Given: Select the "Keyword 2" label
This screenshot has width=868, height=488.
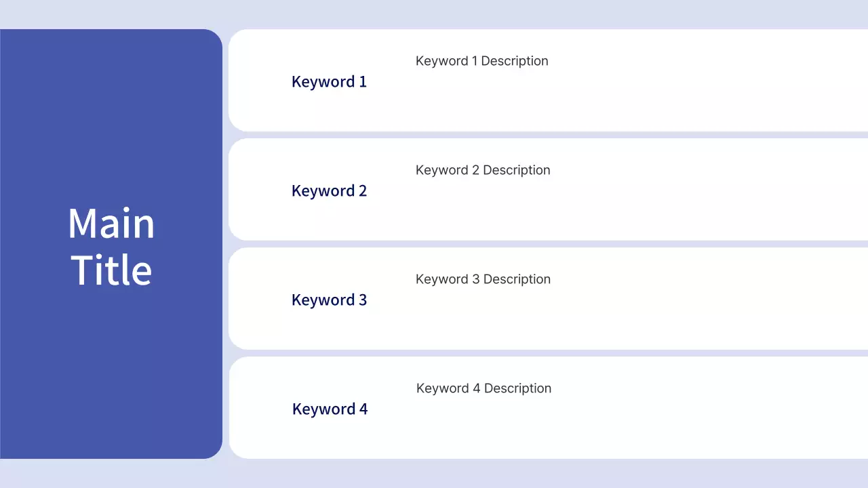Looking at the screenshot, I should click(x=329, y=191).
